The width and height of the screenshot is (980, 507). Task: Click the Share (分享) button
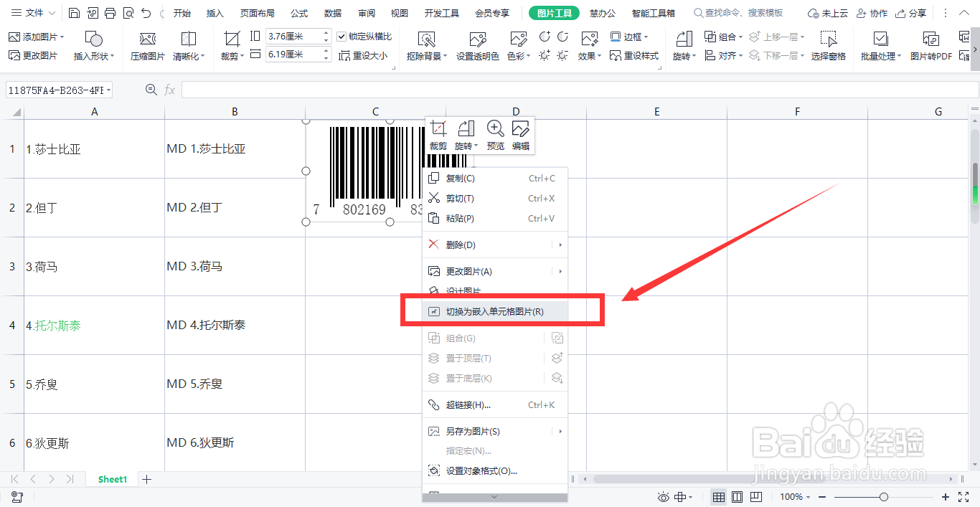[910, 13]
